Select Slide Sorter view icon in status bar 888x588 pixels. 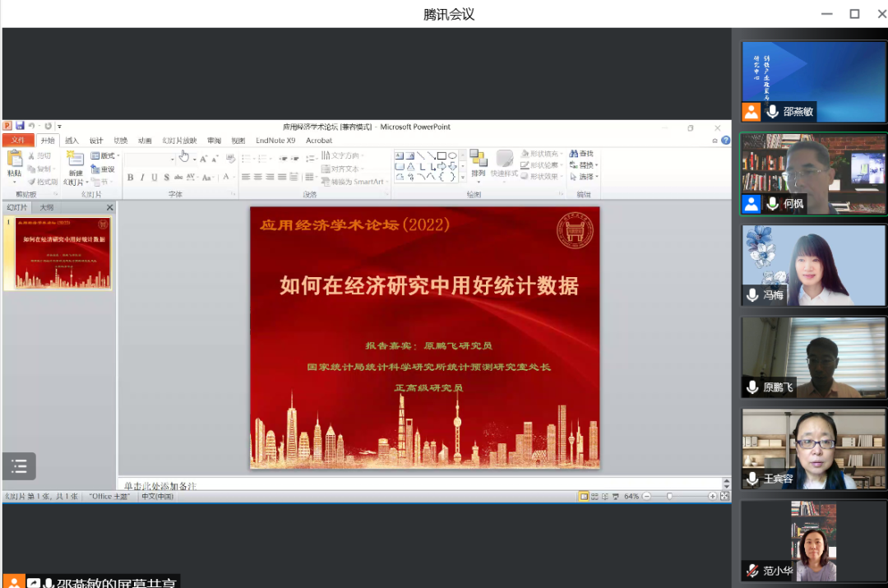[x=594, y=496]
